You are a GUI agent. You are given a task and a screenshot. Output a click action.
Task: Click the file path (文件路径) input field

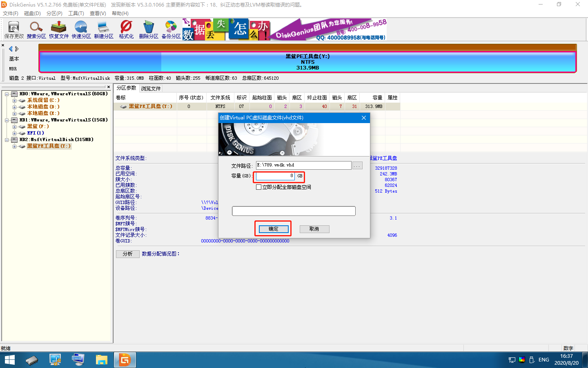click(x=303, y=165)
